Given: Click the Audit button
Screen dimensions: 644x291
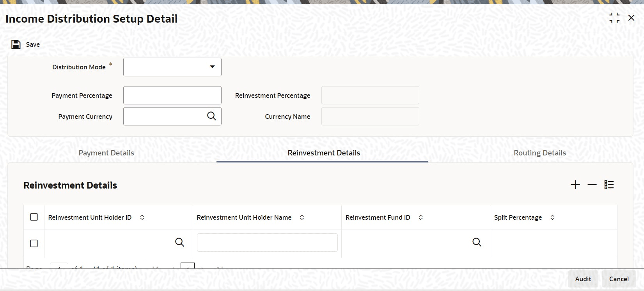Looking at the screenshot, I should 583,279.
